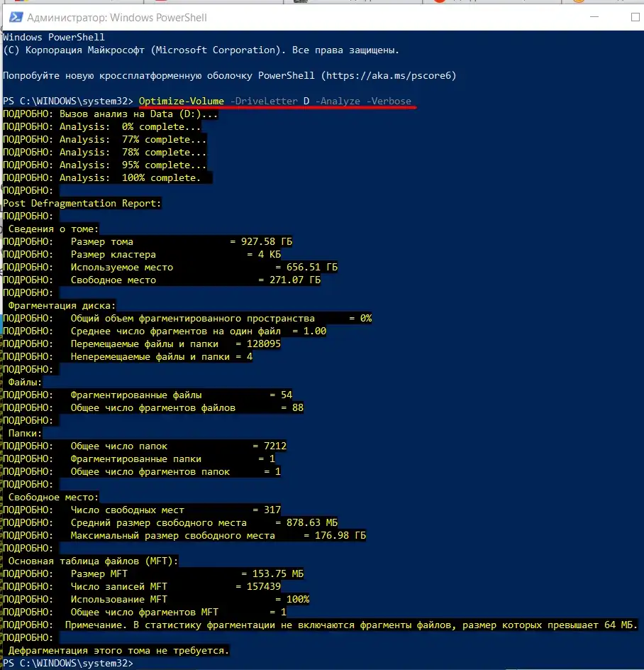Click the 'Файлы:' heading
This screenshot has height=670, width=644.
25,383
